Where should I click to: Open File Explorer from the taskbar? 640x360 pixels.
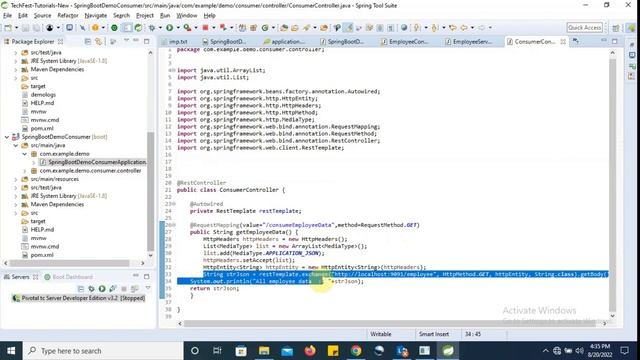264,351
